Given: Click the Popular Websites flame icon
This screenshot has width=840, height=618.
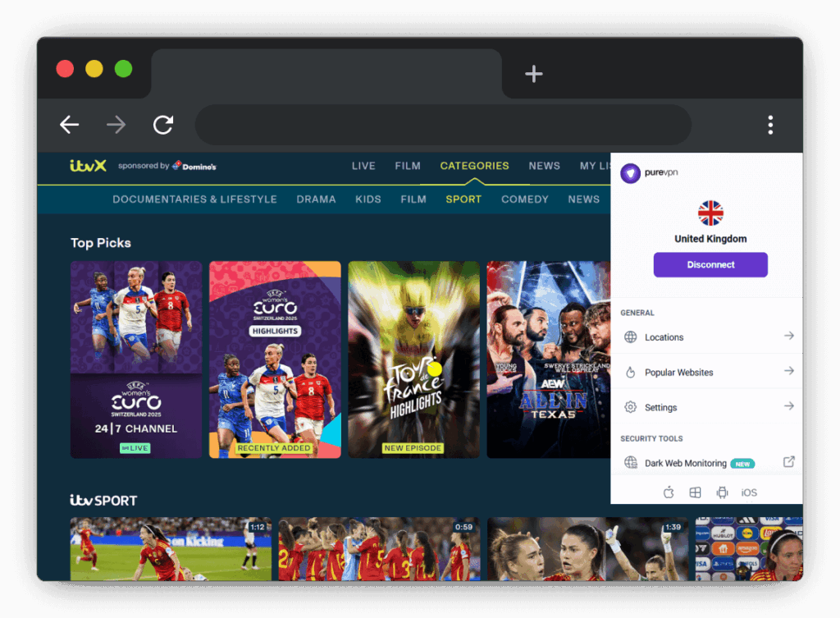Looking at the screenshot, I should tap(631, 372).
